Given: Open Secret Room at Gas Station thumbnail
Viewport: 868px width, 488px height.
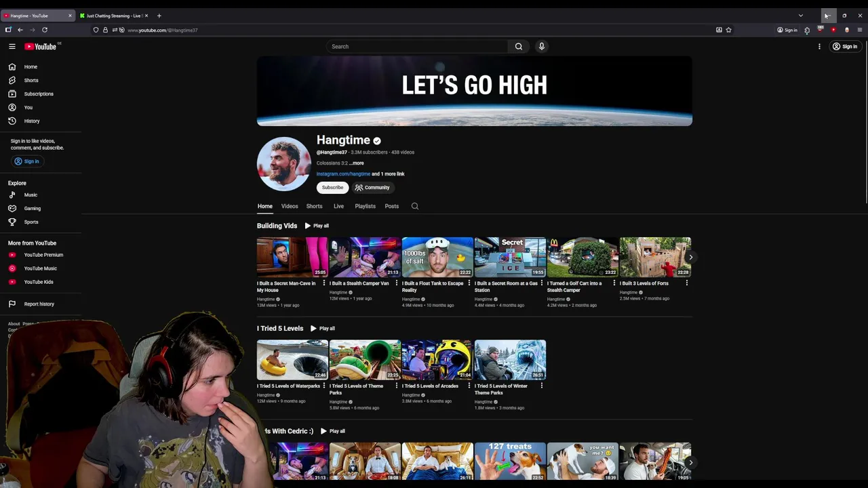Looking at the screenshot, I should tap(510, 257).
